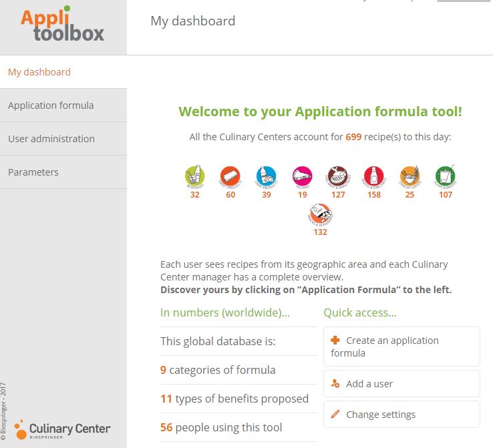Click the '11 types of benefits proposed' row
Image resolution: width=493 pixels, height=448 pixels.
tap(238, 399)
